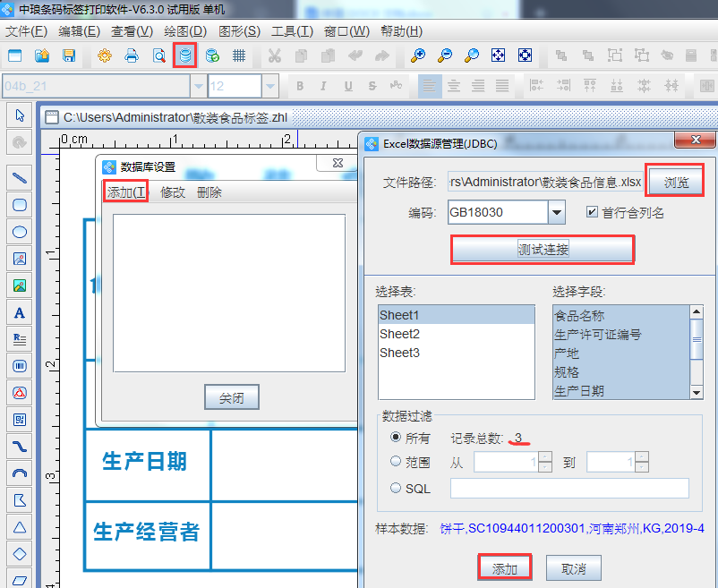
Task: Click the Save icon on the toolbar
Action: pyautogui.click(x=69, y=55)
